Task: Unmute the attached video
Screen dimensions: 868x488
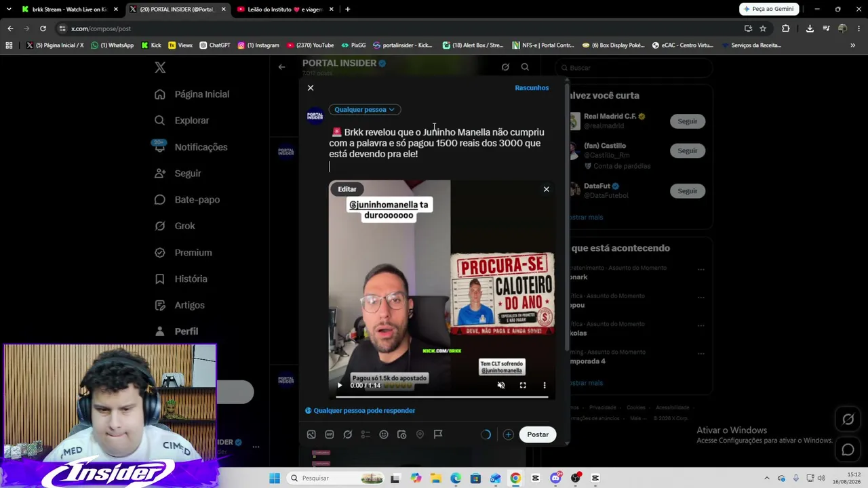Action: 501,385
